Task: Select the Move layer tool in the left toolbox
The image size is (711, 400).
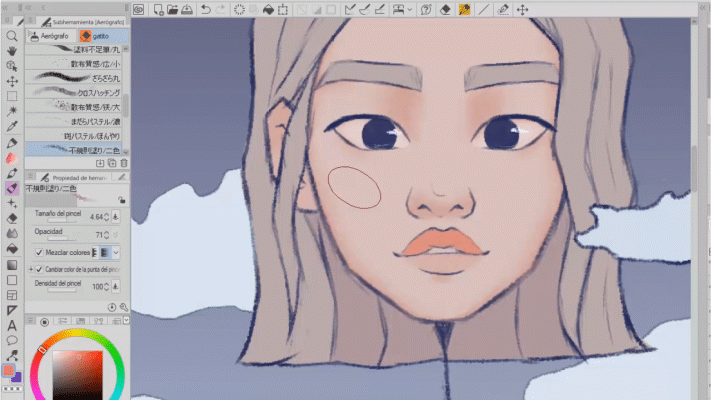Action: (12, 81)
